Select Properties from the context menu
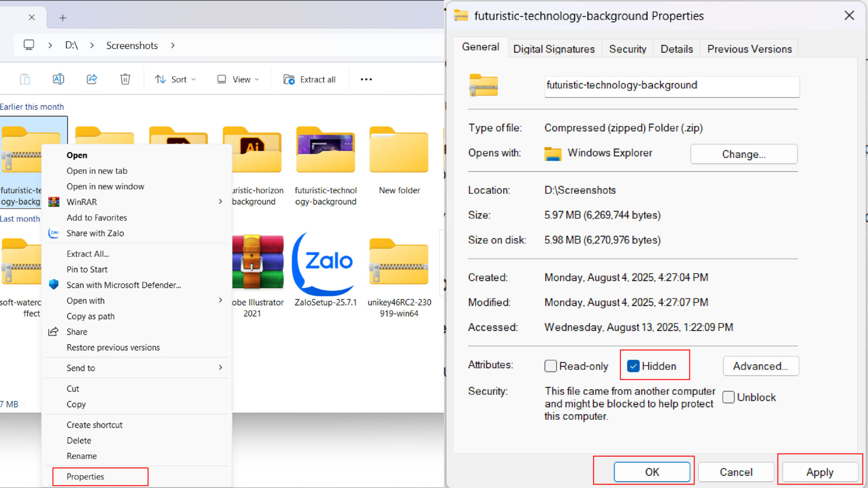 click(x=86, y=476)
